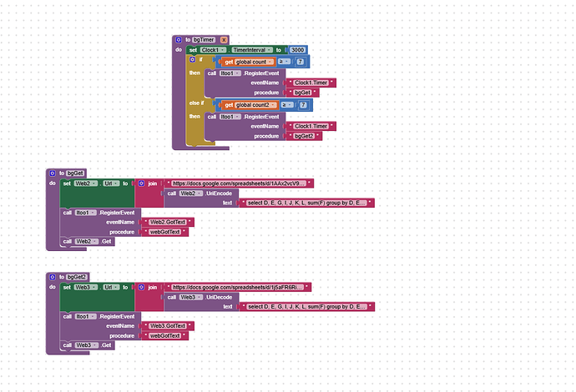The height and width of the screenshot is (392, 576).
Task: Open Web2 dropdown in set Url block
Action: coord(86,183)
